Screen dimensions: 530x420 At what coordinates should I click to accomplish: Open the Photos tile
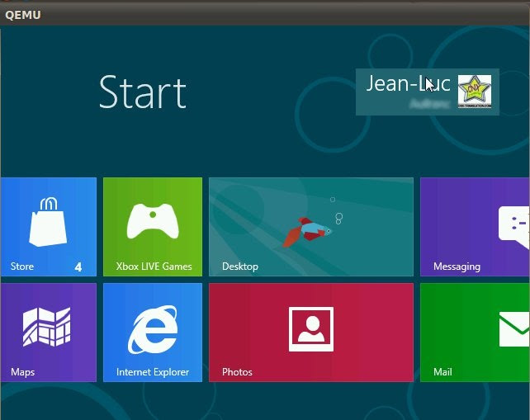(311, 333)
